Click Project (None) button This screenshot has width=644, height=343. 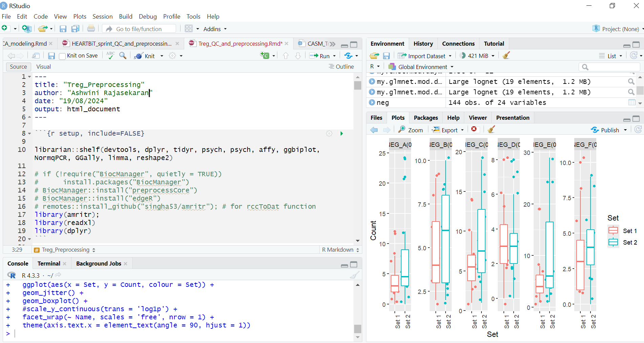(x=617, y=29)
